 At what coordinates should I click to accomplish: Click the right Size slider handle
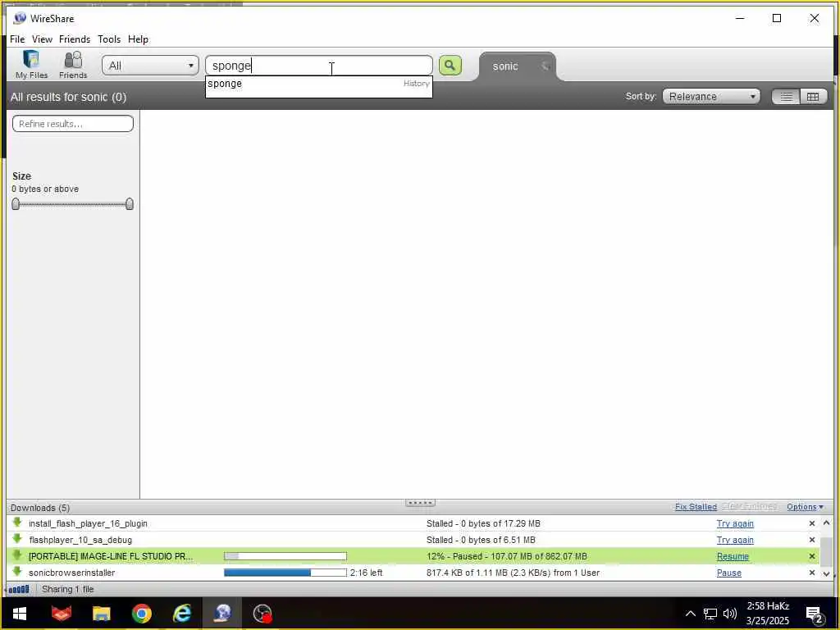pos(129,203)
